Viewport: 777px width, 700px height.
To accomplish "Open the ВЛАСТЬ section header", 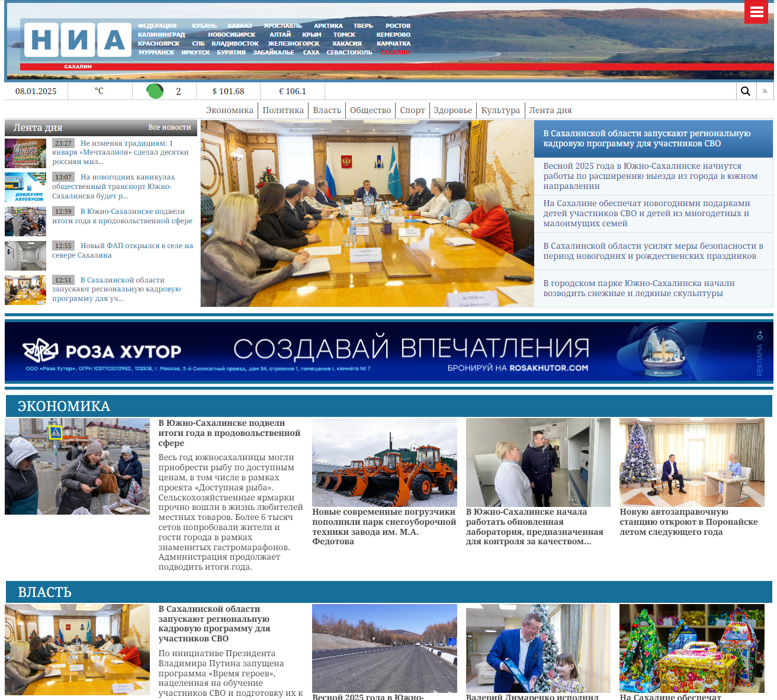I will click(44, 592).
